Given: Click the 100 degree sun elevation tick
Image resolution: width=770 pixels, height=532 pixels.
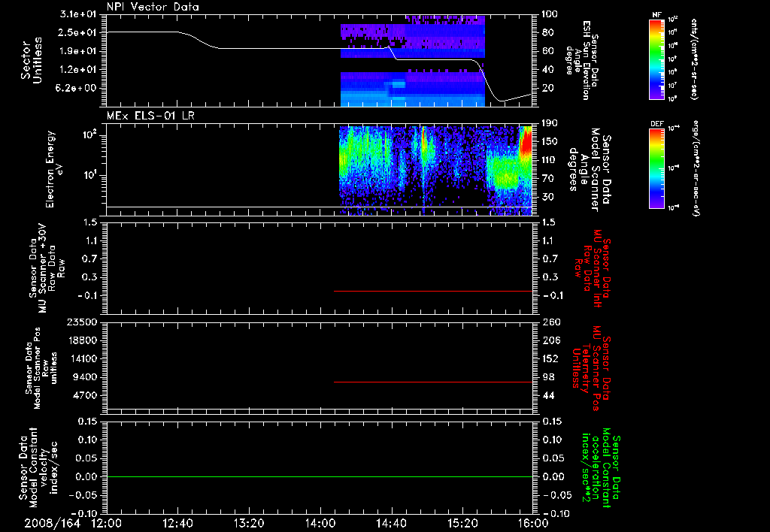Looking at the screenshot, I should click(550, 14).
